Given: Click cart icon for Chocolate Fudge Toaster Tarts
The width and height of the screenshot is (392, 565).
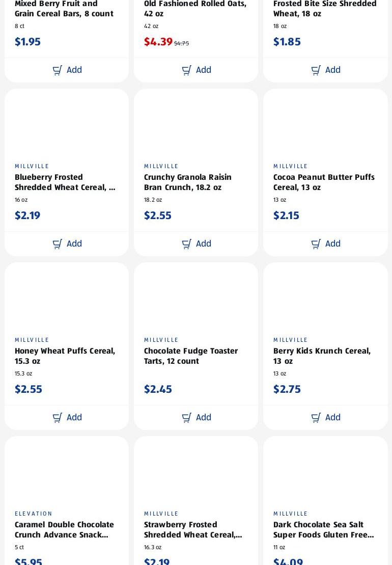Looking at the screenshot, I should (187, 418).
